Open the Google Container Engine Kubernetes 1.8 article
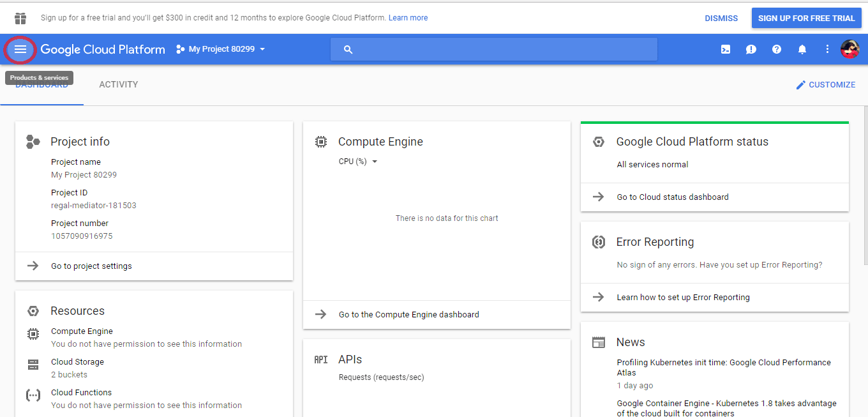 click(x=727, y=409)
